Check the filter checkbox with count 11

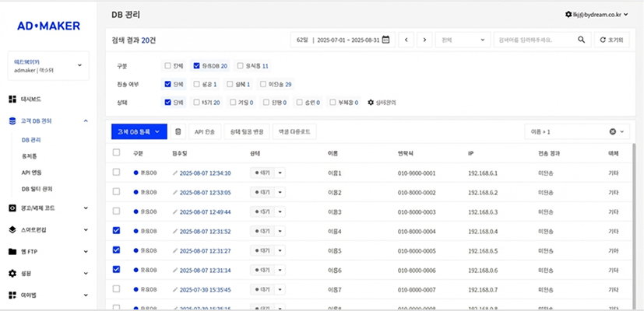pos(241,65)
